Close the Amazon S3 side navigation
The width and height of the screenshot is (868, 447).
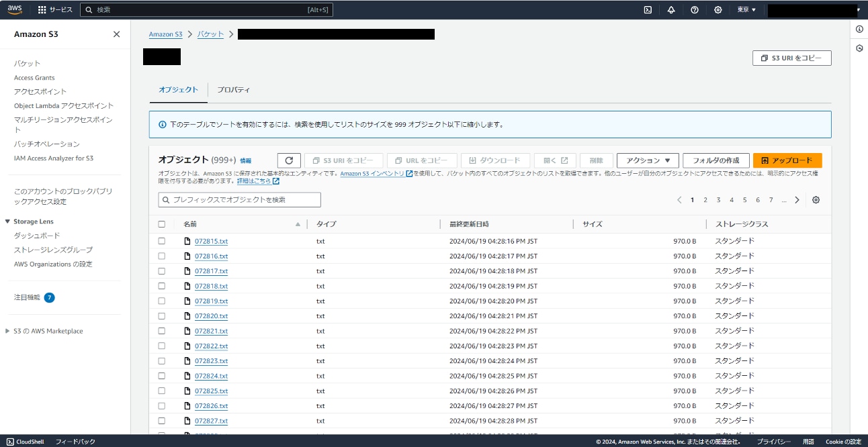click(116, 34)
